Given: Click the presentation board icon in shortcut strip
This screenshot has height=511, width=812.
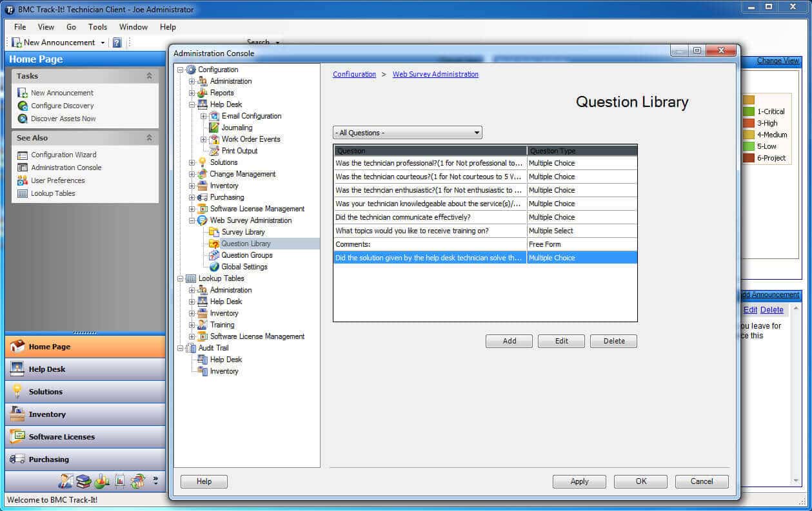Looking at the screenshot, I should (x=119, y=481).
